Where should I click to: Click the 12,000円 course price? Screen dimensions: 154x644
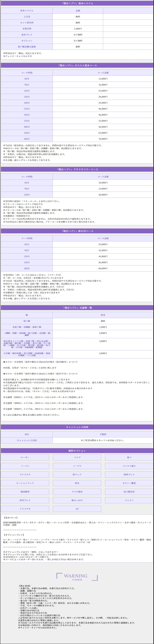click(103, 79)
